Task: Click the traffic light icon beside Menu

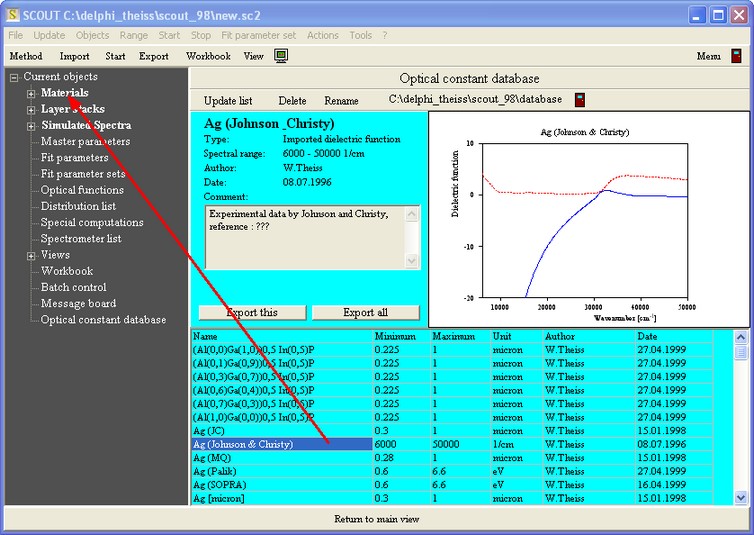Action: pos(736,56)
